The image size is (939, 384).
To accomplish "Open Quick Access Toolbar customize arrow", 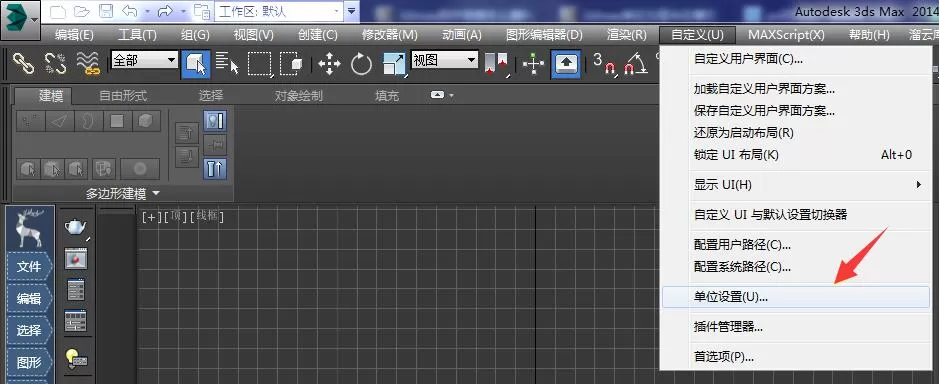I will tap(352, 11).
